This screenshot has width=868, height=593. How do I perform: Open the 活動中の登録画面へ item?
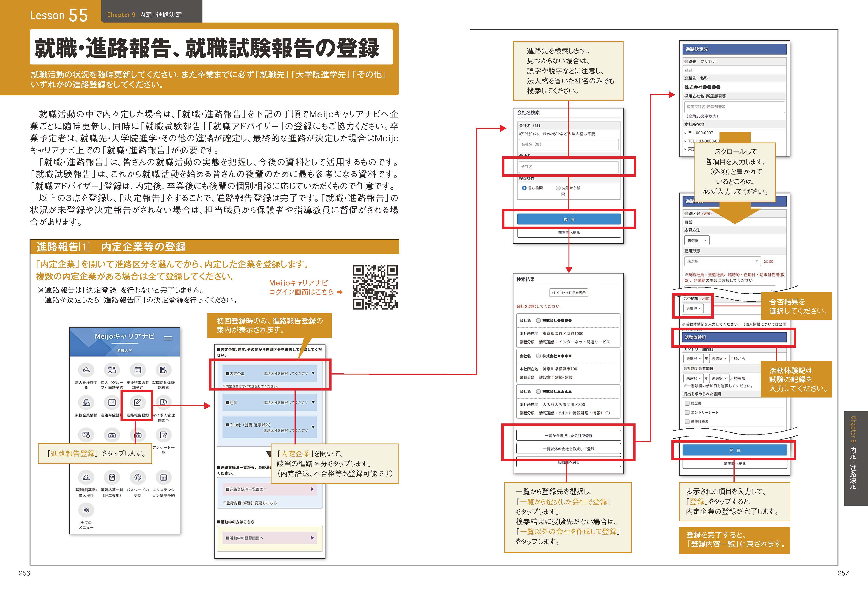(270, 538)
